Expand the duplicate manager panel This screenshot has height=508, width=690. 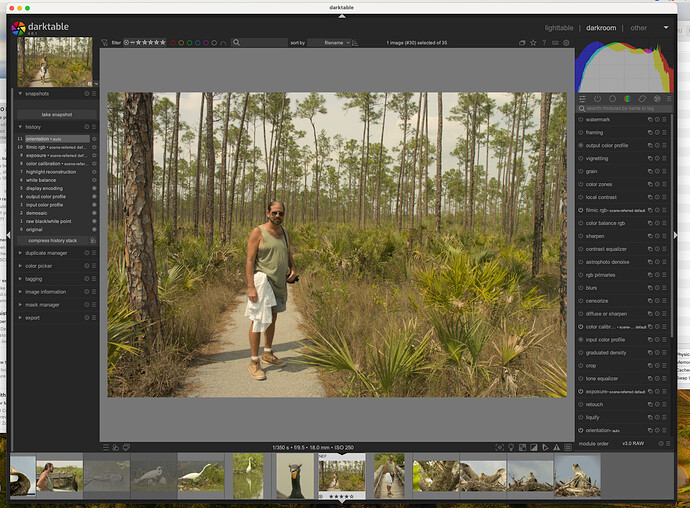[20, 253]
